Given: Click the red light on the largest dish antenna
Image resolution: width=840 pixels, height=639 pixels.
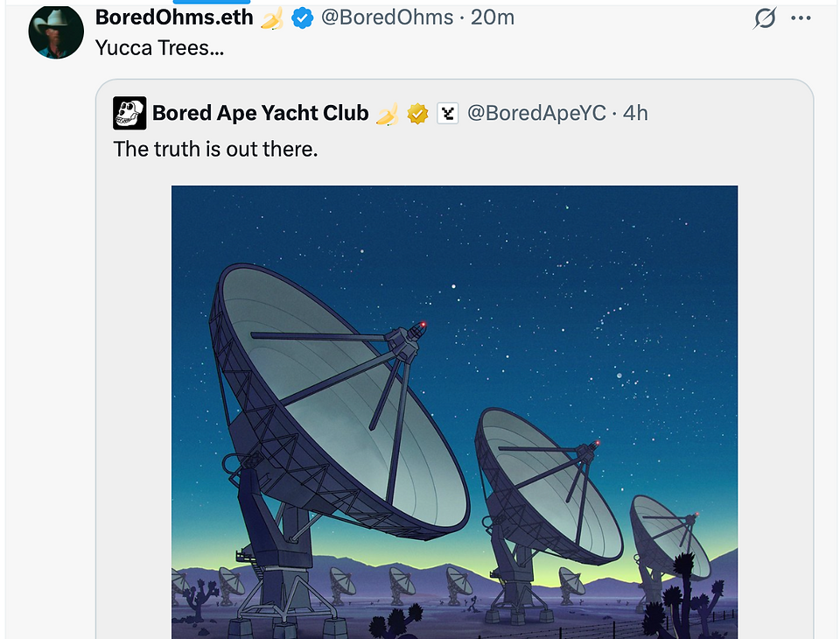Looking at the screenshot, I should 423,325.
